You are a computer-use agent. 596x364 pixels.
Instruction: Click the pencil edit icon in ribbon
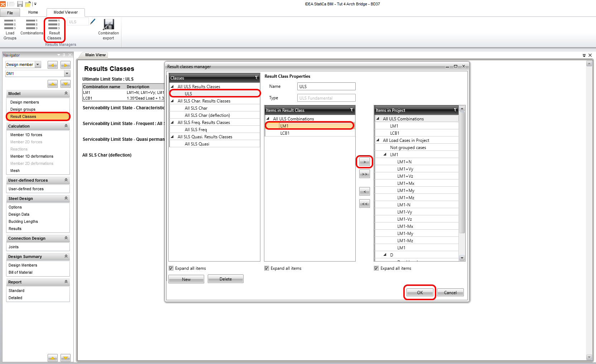[93, 22]
